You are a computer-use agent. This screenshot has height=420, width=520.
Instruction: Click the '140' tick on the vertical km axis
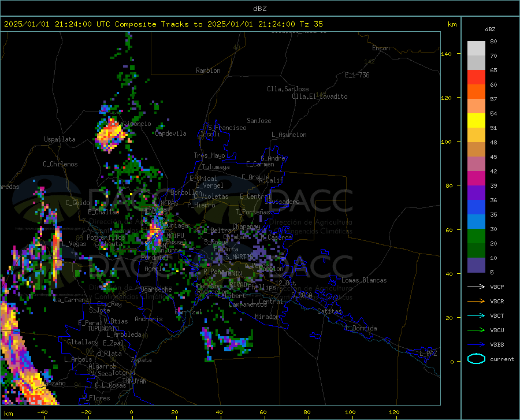click(446, 54)
